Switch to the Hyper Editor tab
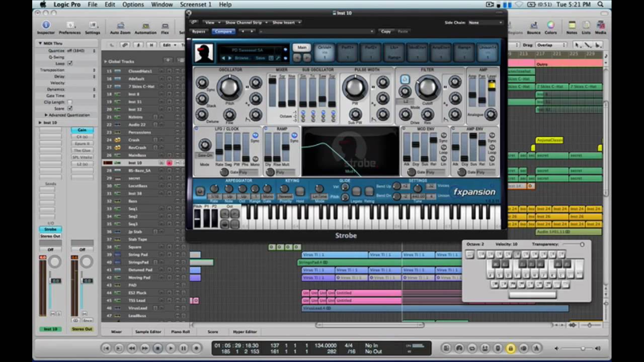Image resolution: width=644 pixels, height=362 pixels. 245,332
